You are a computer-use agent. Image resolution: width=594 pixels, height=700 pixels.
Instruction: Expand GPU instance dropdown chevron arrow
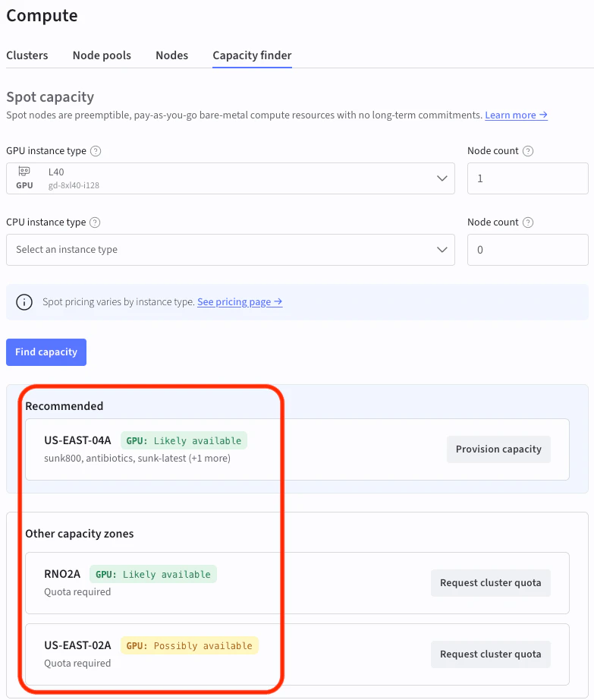click(x=442, y=178)
